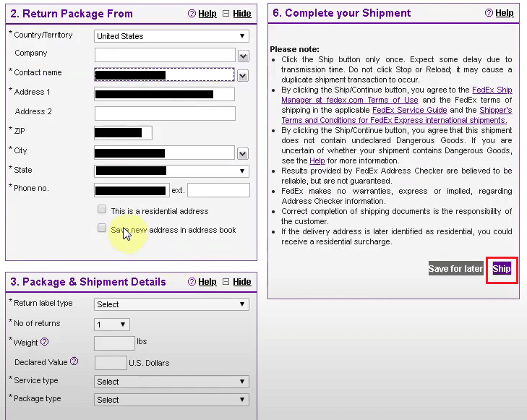Screen dimensions: 527x420
Task: Click the Contact name input field
Action: click(164, 74)
